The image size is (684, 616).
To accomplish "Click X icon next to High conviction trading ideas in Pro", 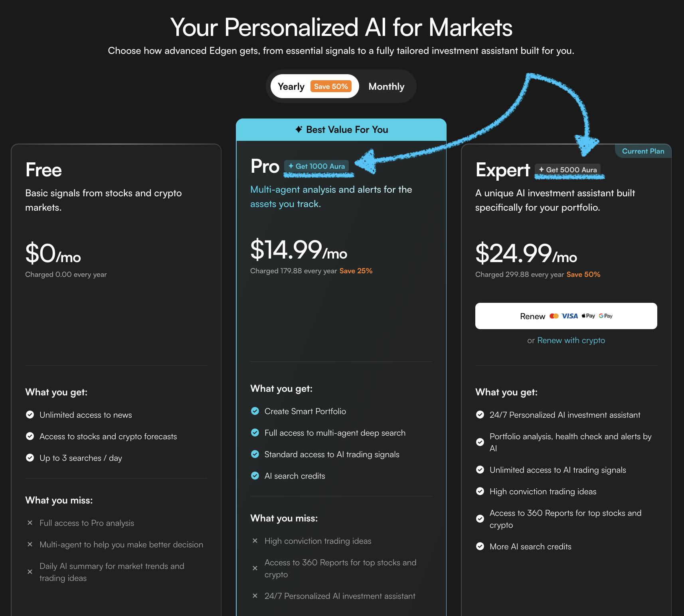I will pyautogui.click(x=255, y=541).
